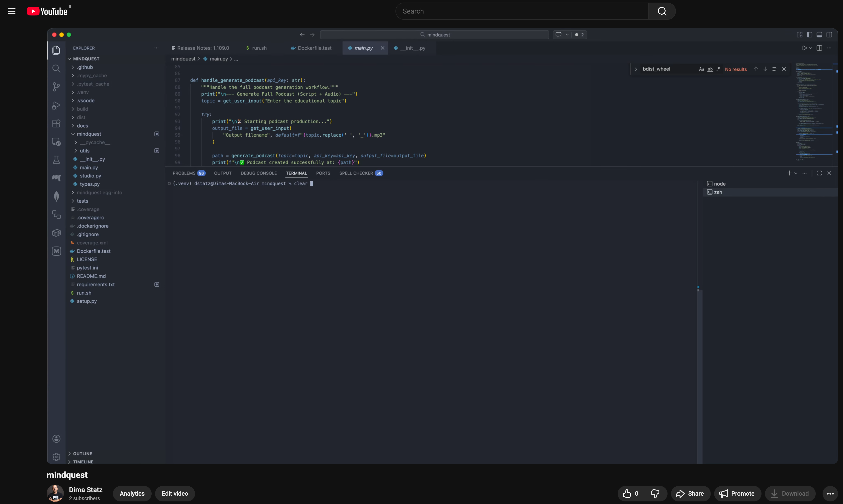Click the YouTube Search input field
Screen dimensions: 843x504
coord(522,11)
